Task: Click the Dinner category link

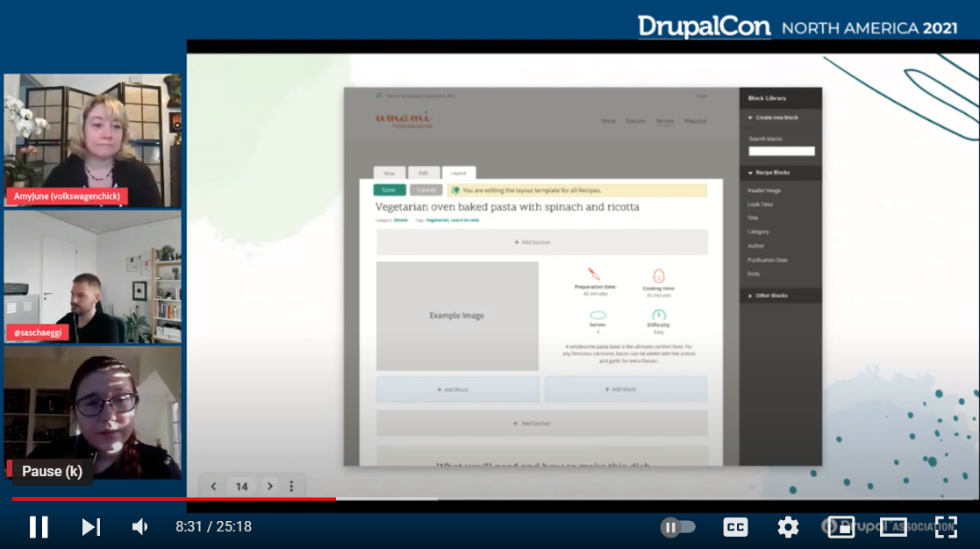Action: click(401, 220)
